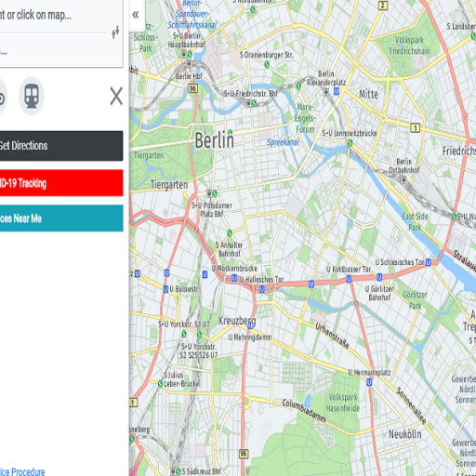Image resolution: width=476 pixels, height=476 pixels.
Task: Click the Neukölln district label
Action: tap(405, 434)
